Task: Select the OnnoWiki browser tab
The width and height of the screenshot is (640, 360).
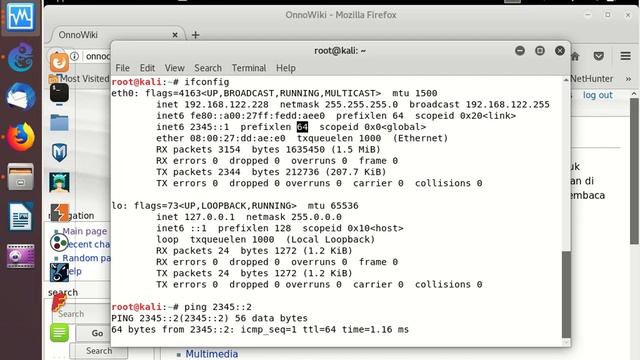Action: [x=116, y=35]
